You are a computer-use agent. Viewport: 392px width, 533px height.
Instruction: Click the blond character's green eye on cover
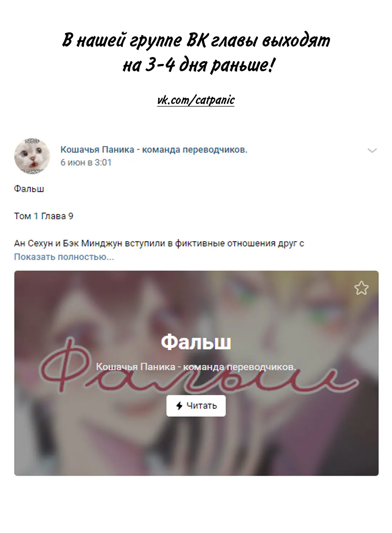click(316, 311)
